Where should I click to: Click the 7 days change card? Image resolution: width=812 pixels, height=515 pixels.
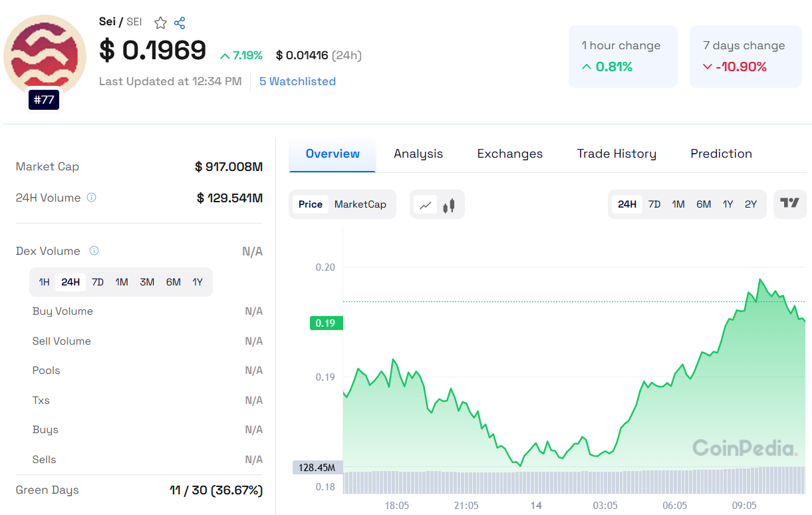pos(745,57)
